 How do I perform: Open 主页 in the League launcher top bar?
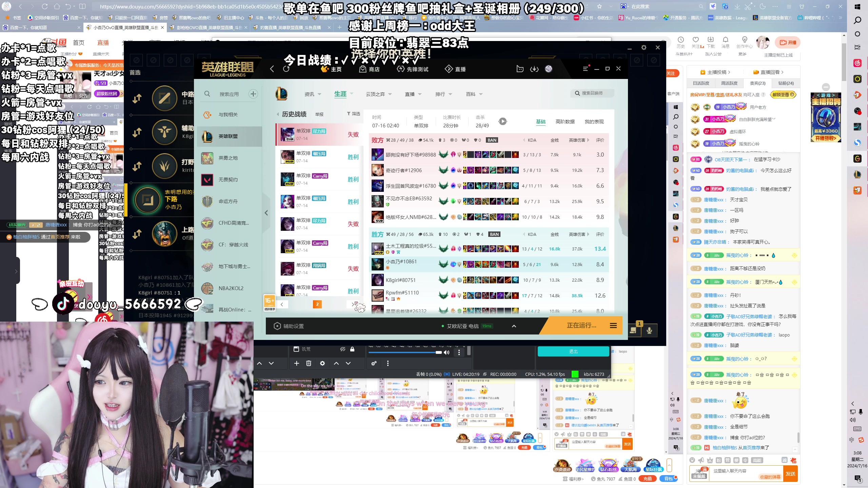click(331, 69)
